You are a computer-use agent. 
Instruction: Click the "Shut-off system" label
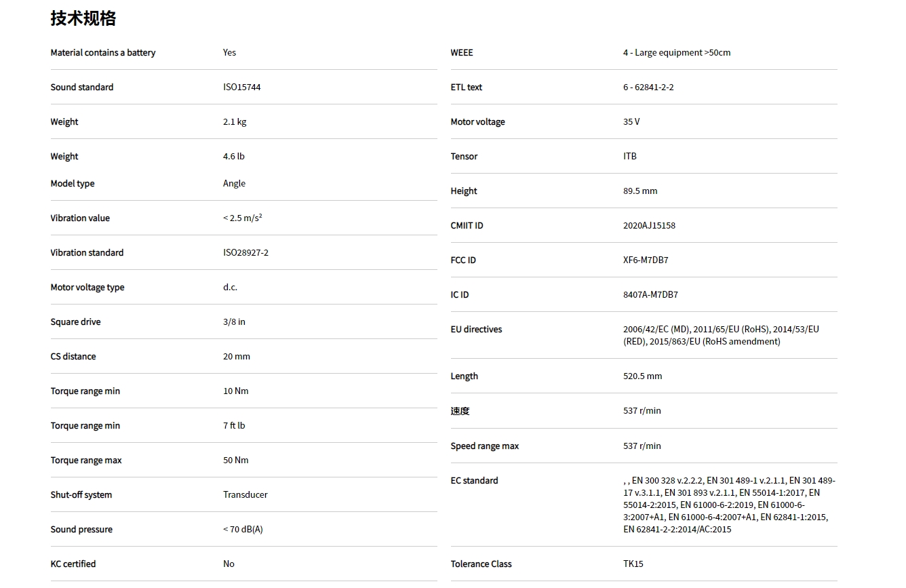(81, 495)
